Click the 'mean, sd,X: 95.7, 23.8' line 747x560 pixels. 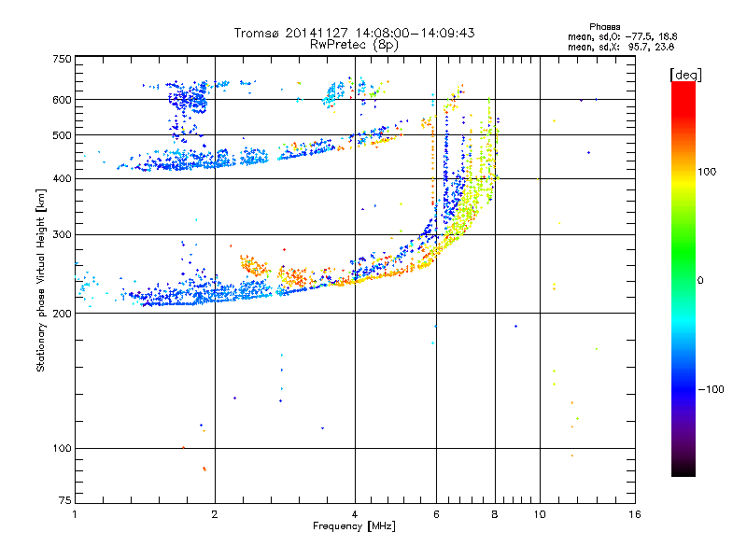[x=621, y=47]
